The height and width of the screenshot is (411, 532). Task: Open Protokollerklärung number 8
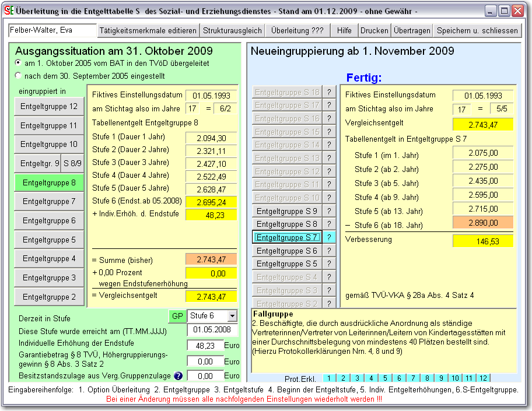427,378
